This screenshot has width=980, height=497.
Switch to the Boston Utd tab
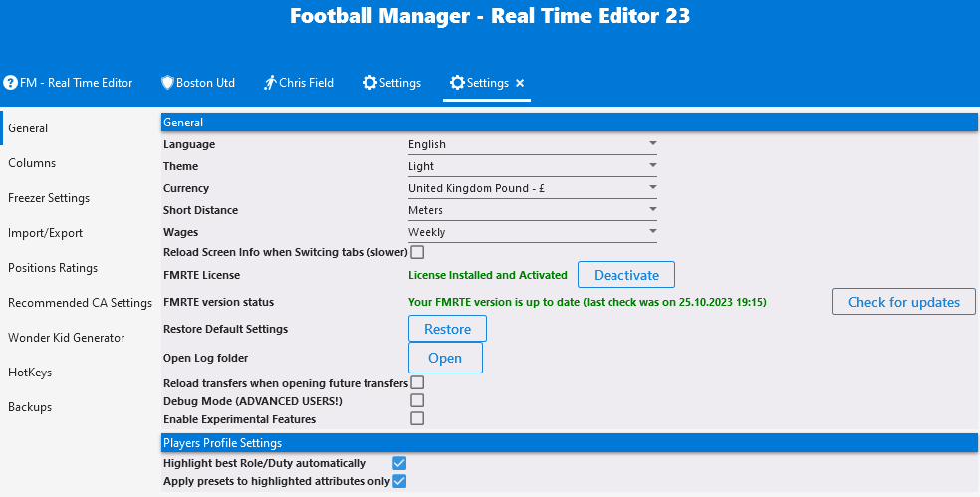click(x=198, y=83)
